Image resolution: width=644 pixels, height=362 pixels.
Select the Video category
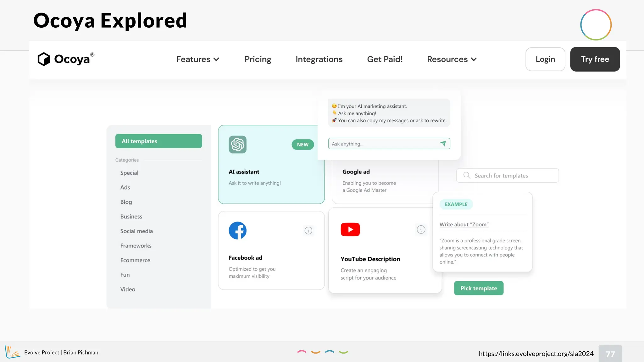tap(128, 289)
